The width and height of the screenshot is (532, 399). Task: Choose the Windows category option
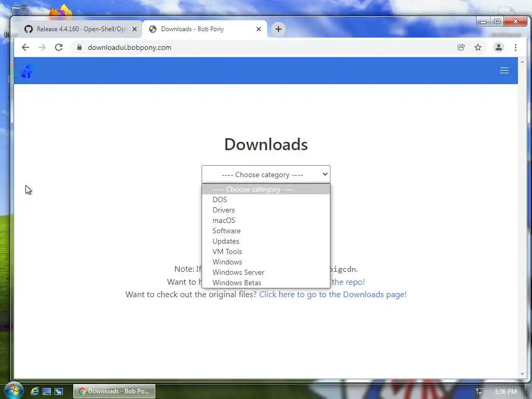tap(265, 262)
